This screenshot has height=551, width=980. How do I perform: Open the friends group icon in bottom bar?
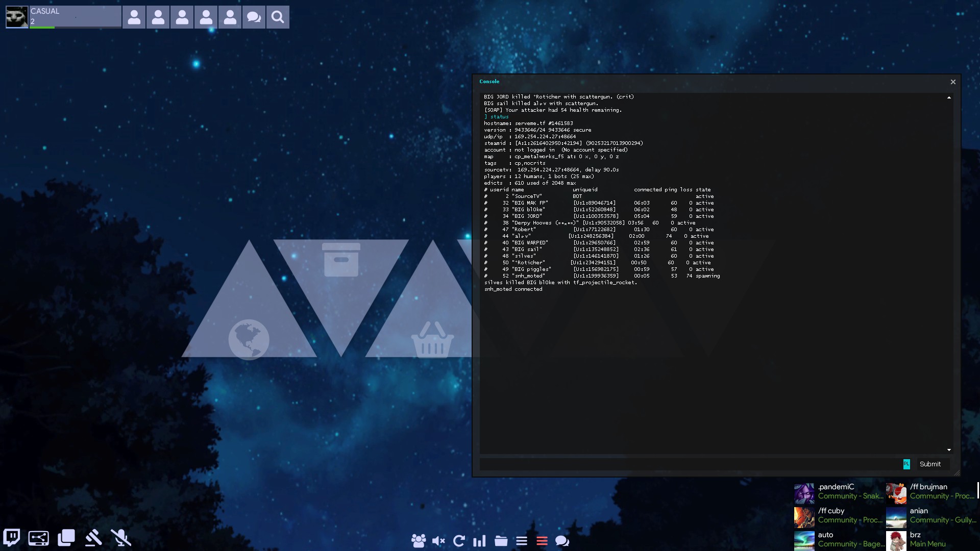[419, 541]
